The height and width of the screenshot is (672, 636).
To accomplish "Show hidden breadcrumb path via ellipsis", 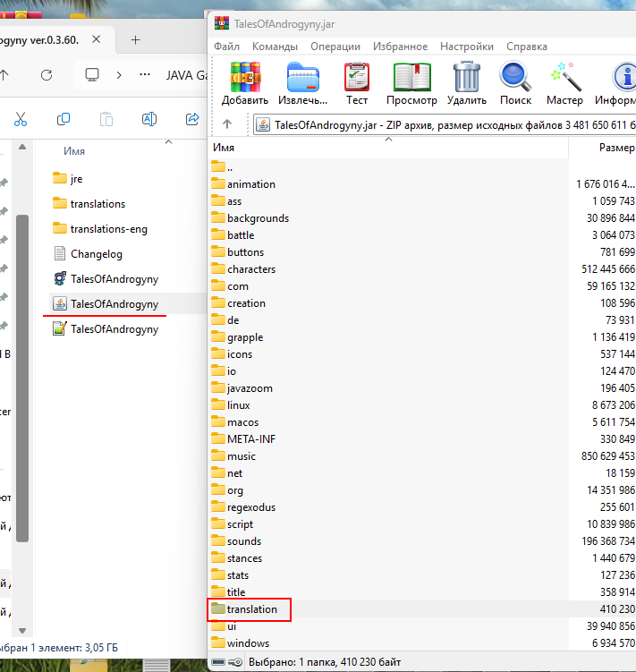I will click(x=145, y=75).
